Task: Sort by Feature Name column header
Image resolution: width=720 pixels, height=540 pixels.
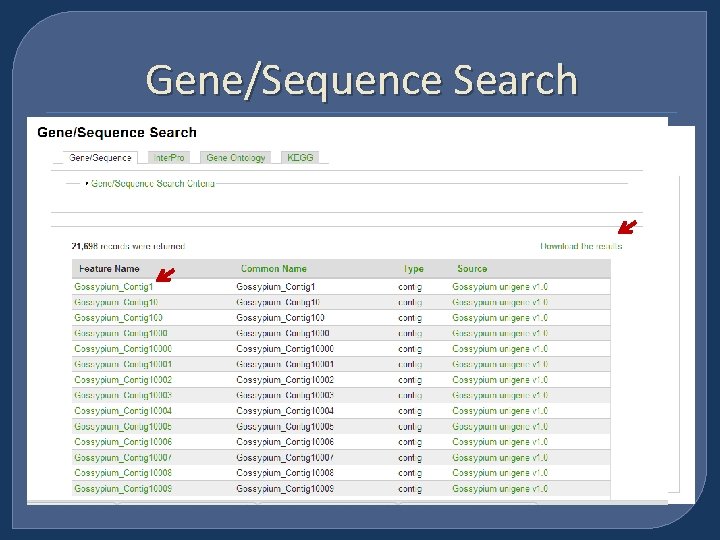Action: pyautogui.click(x=109, y=269)
